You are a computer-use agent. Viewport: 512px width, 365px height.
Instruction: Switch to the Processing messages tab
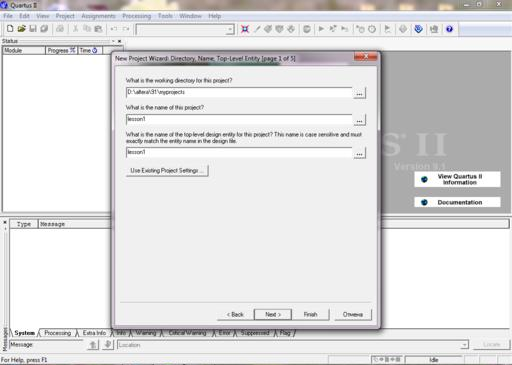click(x=58, y=333)
